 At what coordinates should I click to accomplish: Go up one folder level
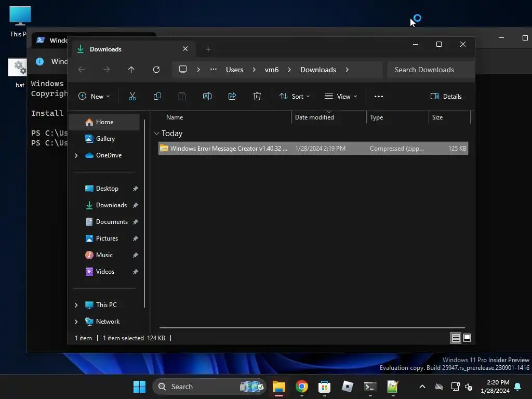[131, 70]
